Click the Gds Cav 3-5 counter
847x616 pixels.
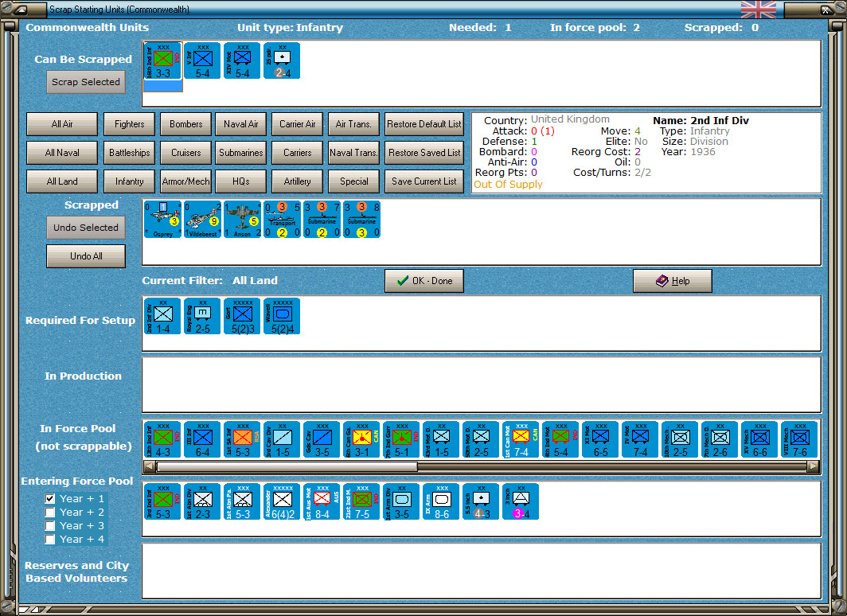tap(322, 440)
